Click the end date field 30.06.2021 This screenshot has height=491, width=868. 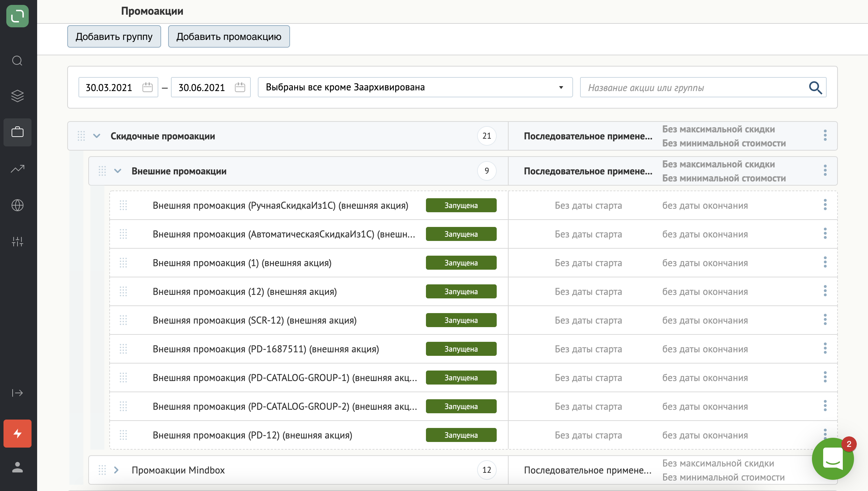coord(211,87)
